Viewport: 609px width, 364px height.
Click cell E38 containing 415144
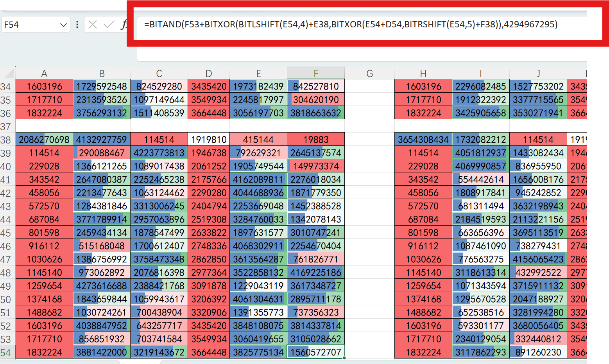pos(258,140)
